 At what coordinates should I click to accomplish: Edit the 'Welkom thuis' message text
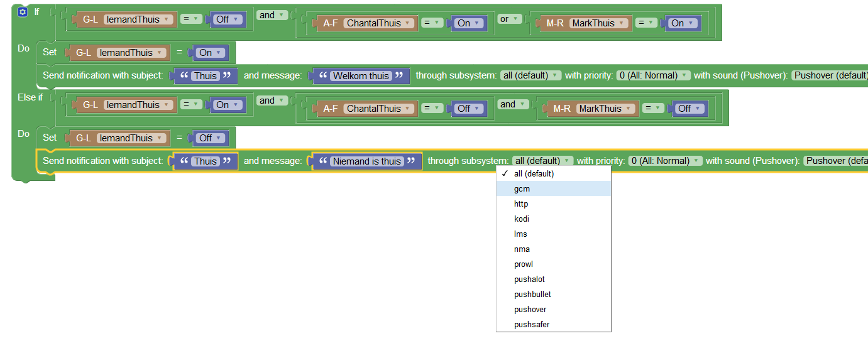point(361,76)
